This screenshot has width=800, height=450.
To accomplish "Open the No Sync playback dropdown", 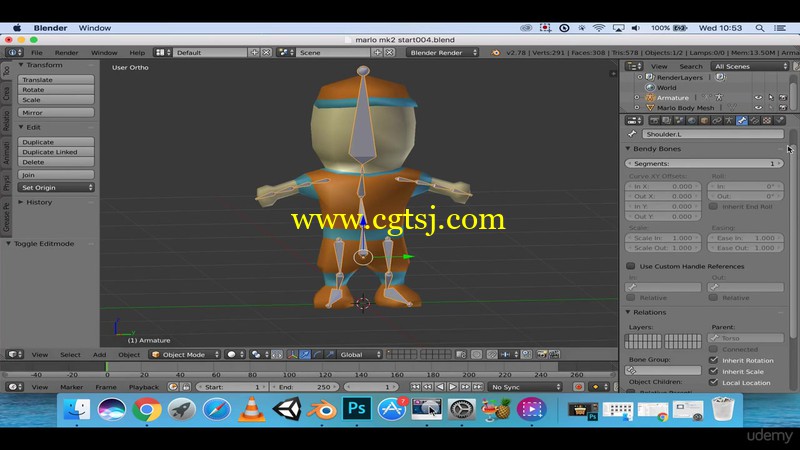I will 525,387.
